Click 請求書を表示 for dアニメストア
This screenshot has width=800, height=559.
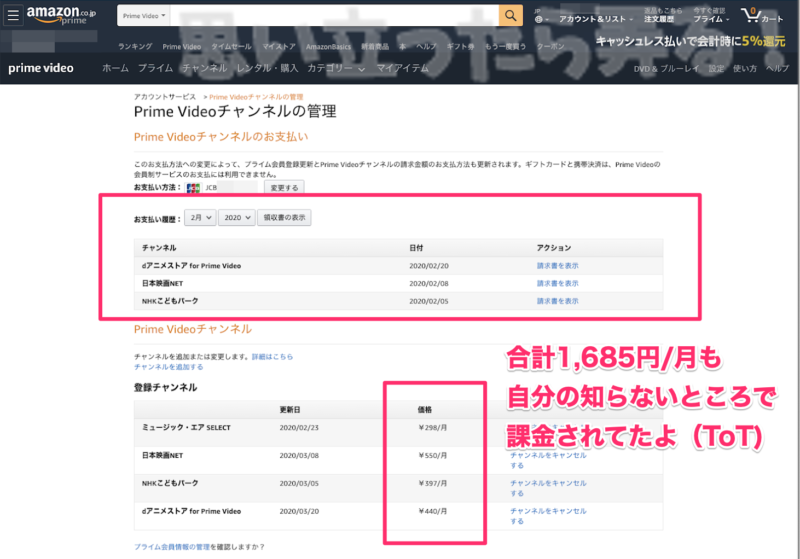click(x=558, y=266)
